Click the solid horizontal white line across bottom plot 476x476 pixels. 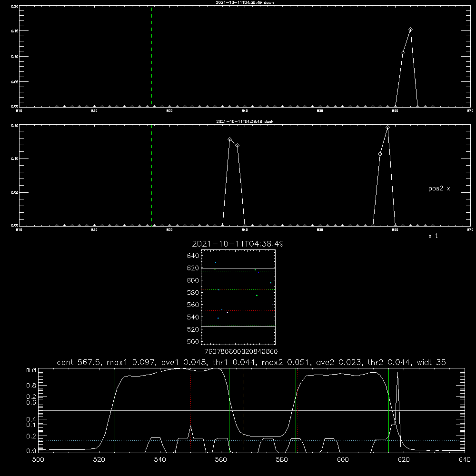click(x=251, y=410)
